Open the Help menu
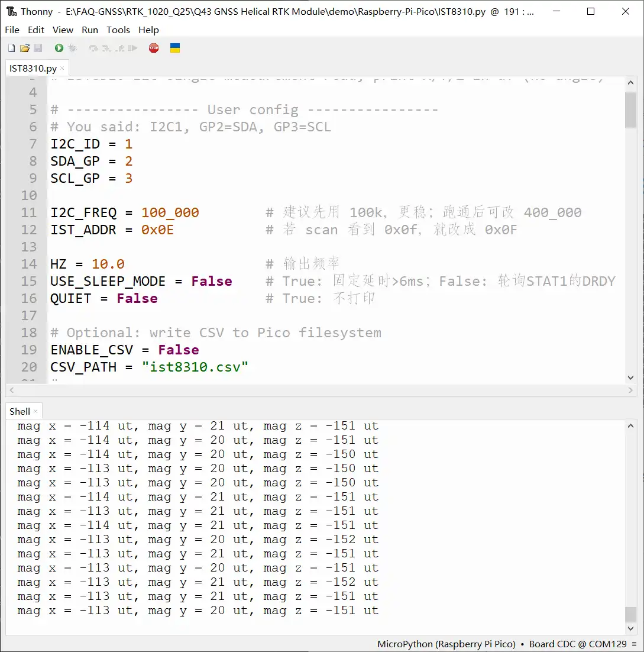Viewport: 644px width, 652px height. click(x=148, y=30)
